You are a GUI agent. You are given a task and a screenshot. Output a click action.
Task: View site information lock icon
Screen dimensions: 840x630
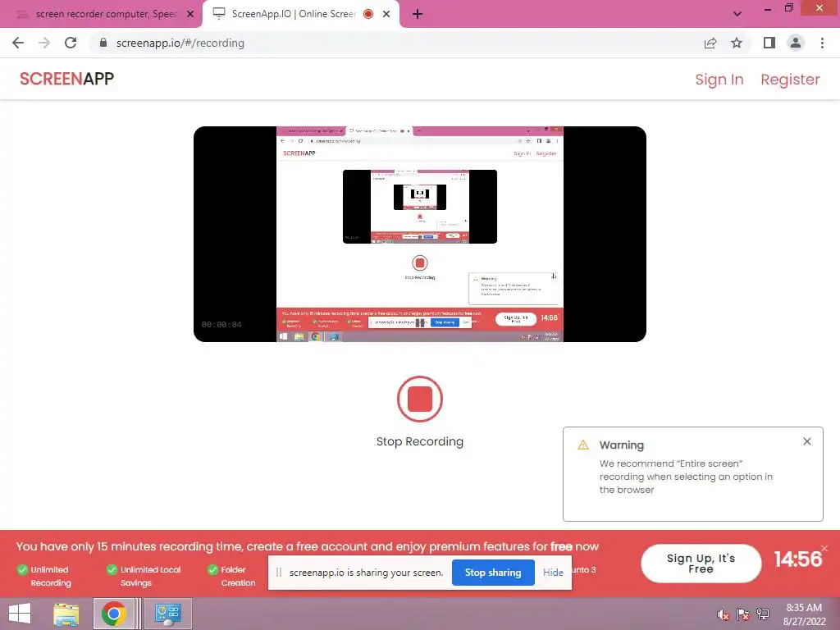103,43
